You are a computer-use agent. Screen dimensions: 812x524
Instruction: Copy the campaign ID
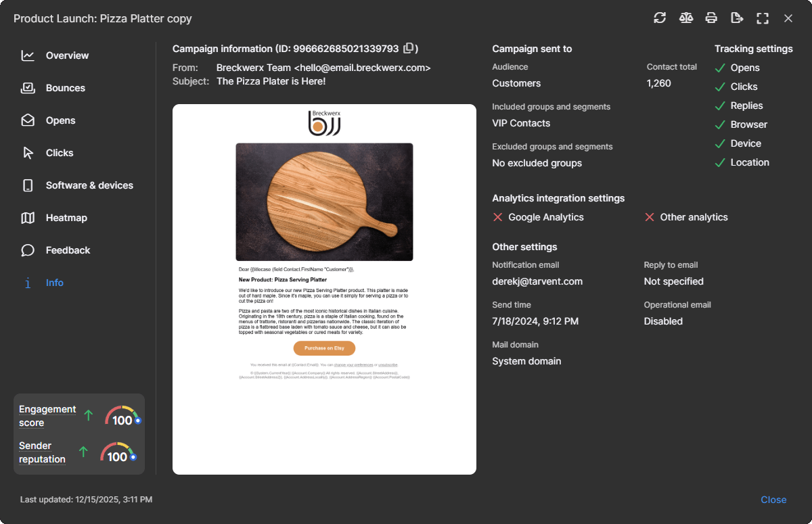pos(409,49)
